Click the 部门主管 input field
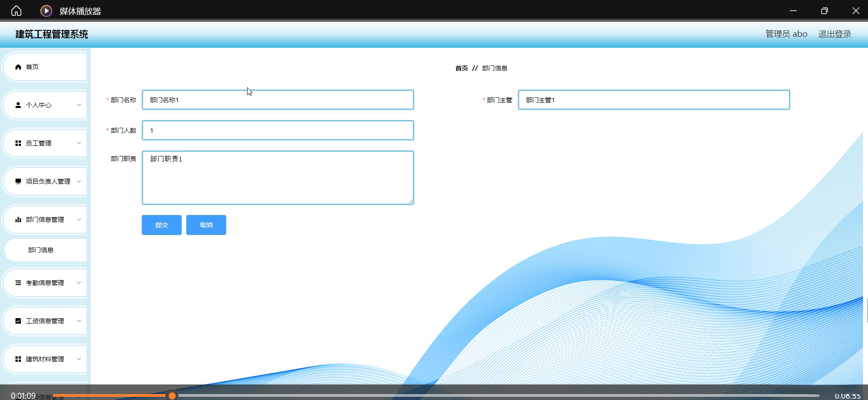Viewport: 868px width, 400px height. pos(654,100)
